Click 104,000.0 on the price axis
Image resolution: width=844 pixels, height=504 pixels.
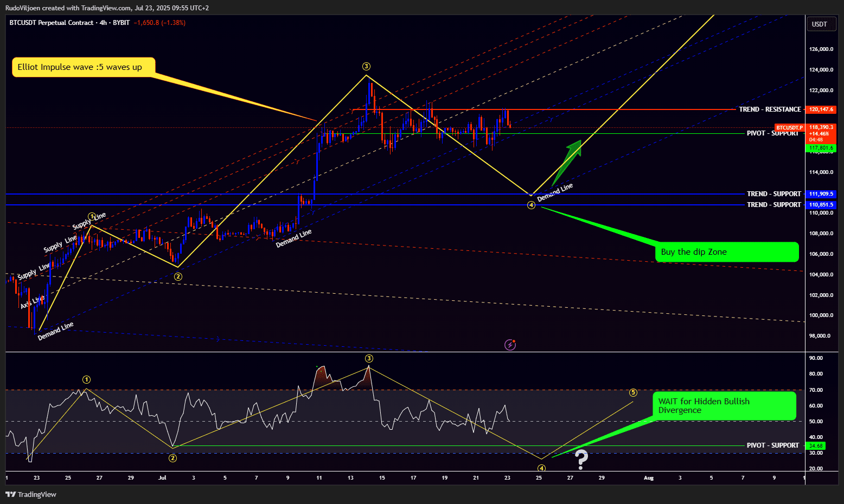pyautogui.click(x=821, y=275)
